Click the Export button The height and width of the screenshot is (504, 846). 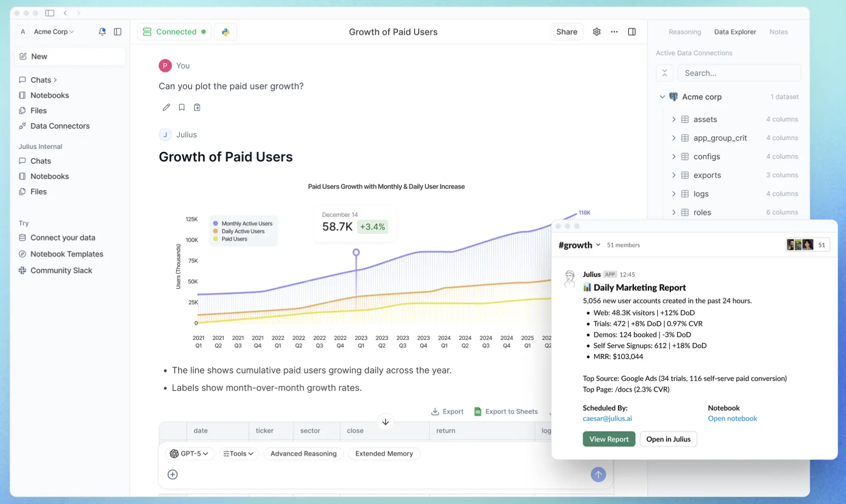[x=447, y=411]
